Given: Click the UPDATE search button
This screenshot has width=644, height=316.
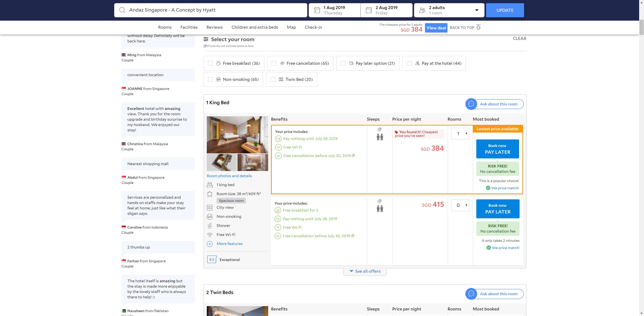Looking at the screenshot, I should click(x=505, y=10).
